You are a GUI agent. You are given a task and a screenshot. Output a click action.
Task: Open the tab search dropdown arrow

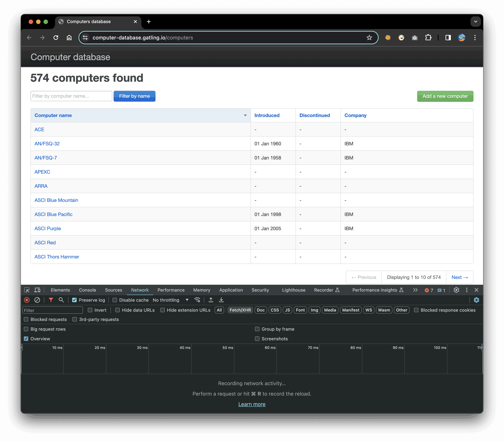coord(476,22)
